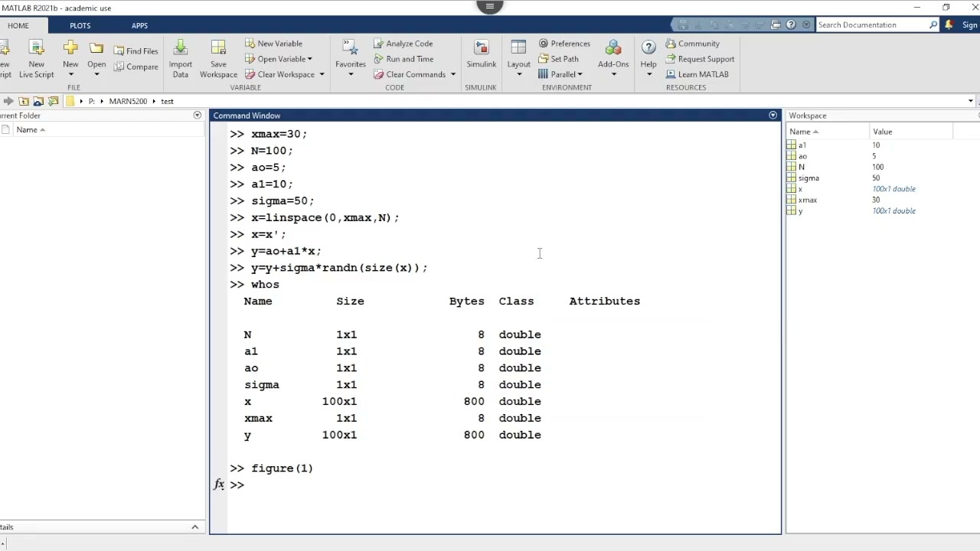Click the 'figure(1)' command line text

[x=282, y=468]
